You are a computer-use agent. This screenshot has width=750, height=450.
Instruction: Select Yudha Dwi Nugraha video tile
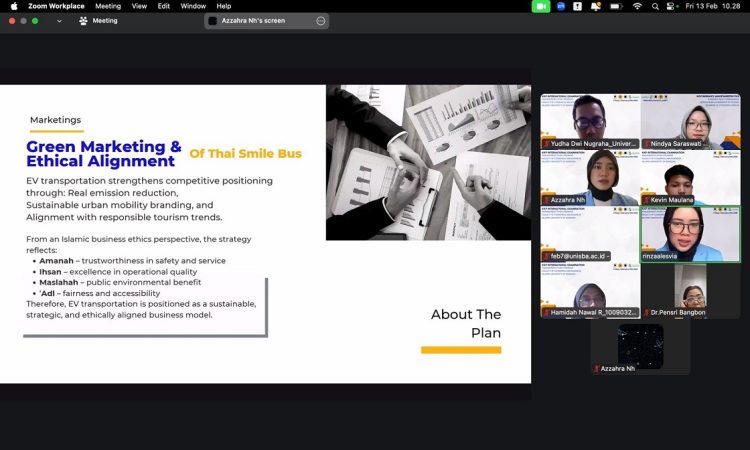coord(590,121)
